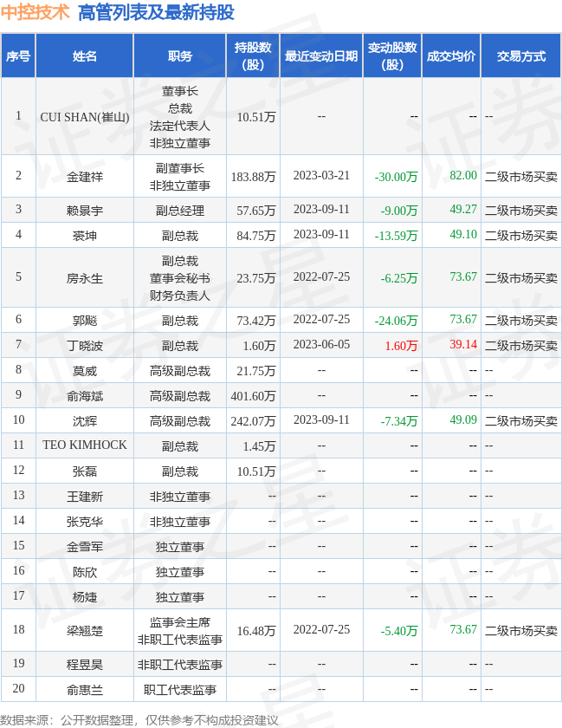Select the 最近变动日期 column header
Viewport: 562px width, 728px height.
(321, 56)
